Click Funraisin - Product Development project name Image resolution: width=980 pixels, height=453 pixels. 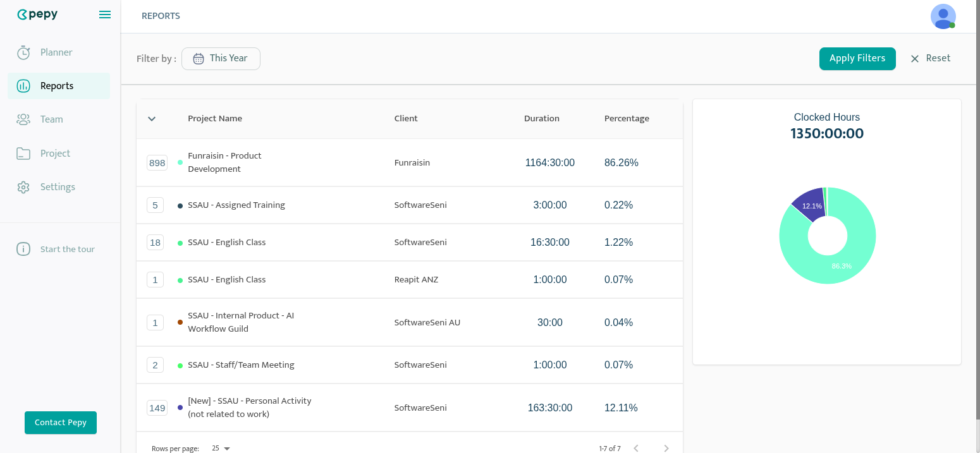click(x=224, y=162)
